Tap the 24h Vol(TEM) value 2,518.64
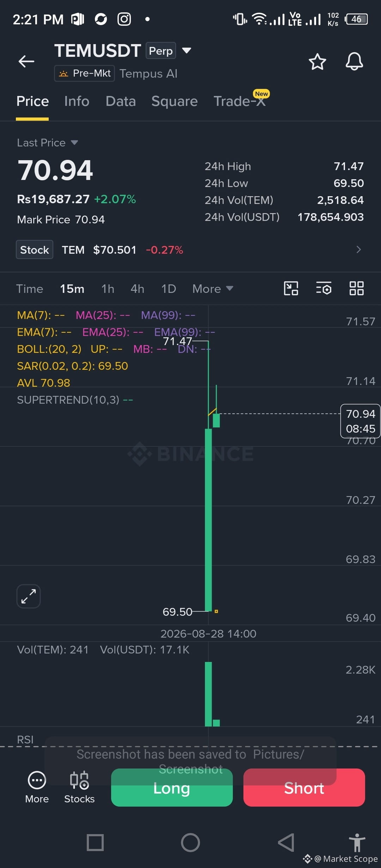This screenshot has height=868, width=381. 340,200
